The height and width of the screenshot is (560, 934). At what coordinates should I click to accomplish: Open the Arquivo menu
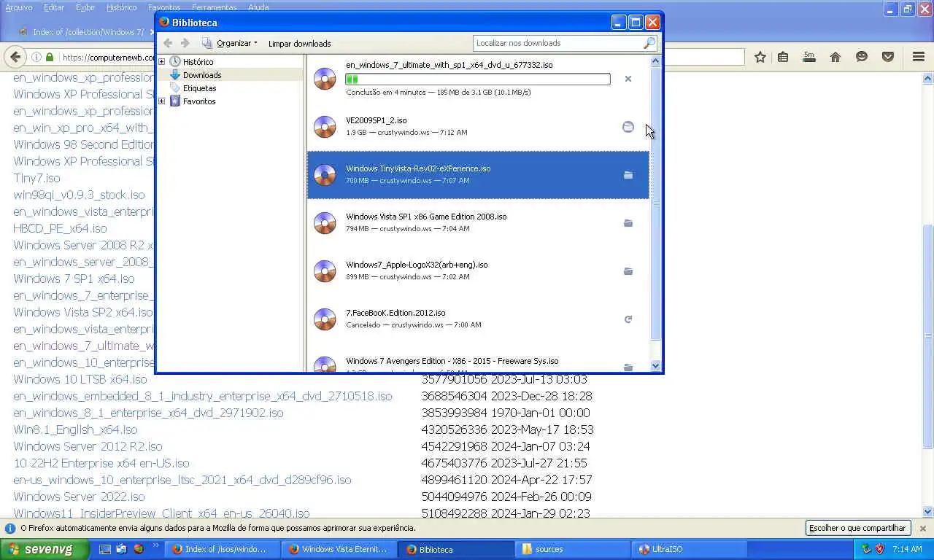(19, 7)
